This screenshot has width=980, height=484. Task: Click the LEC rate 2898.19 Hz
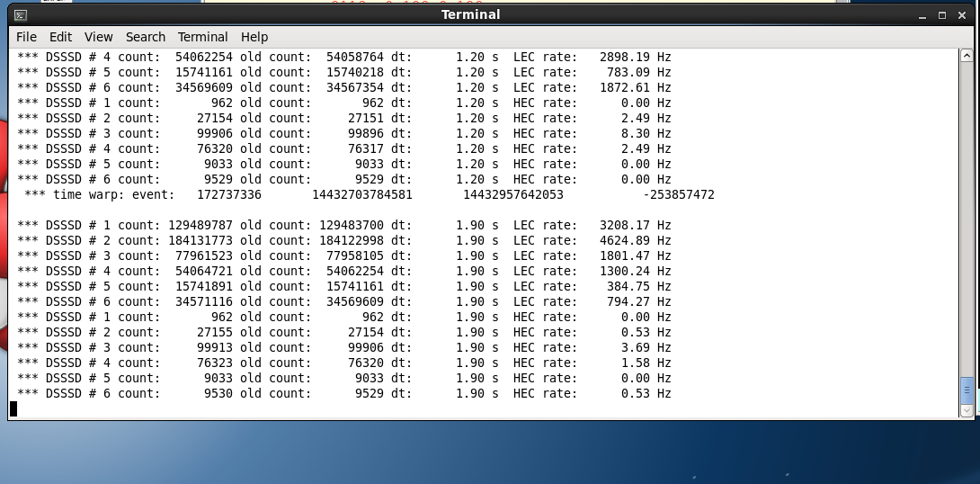tap(635, 57)
